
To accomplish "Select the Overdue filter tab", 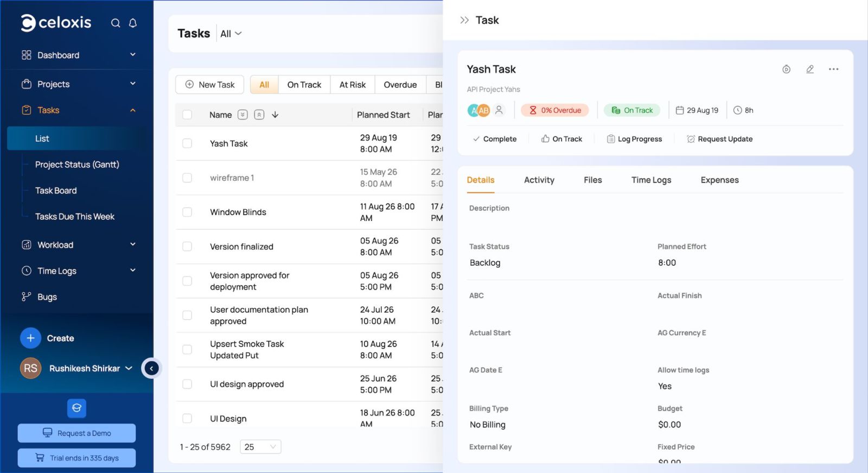I will pyautogui.click(x=400, y=85).
